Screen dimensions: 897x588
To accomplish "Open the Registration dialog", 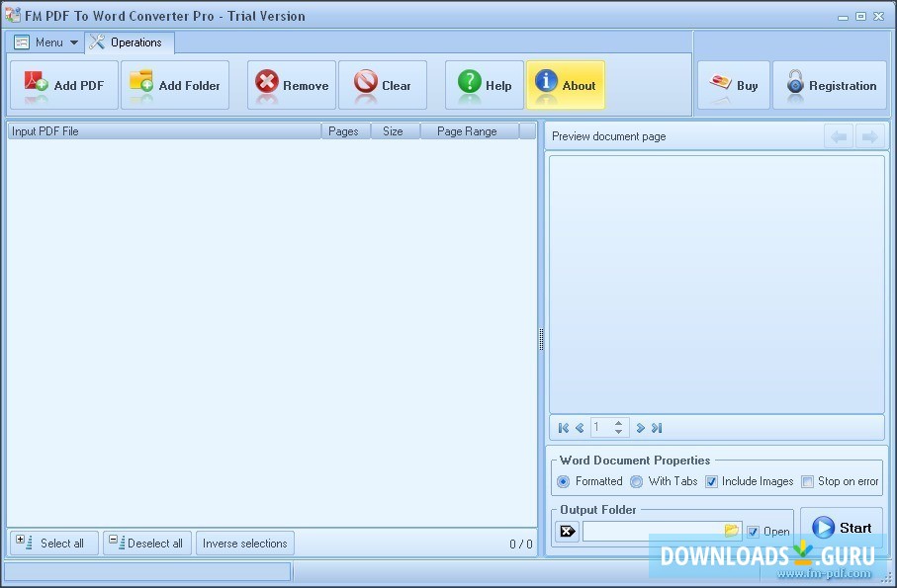I will 830,85.
